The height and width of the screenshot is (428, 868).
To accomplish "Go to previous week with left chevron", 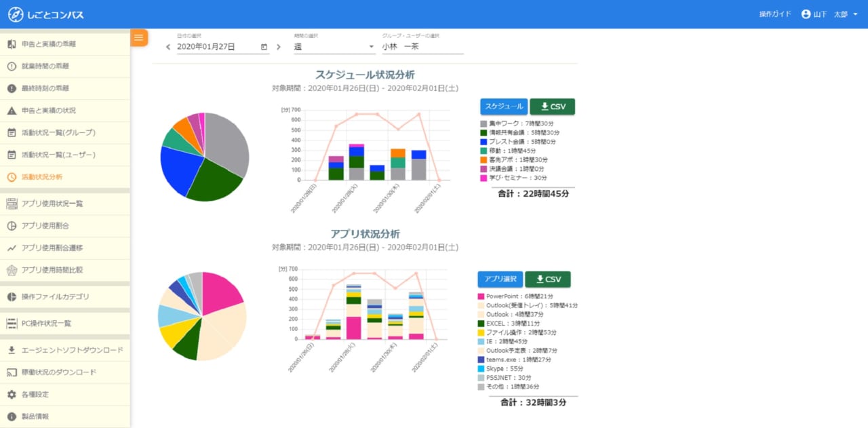I will click(x=169, y=47).
